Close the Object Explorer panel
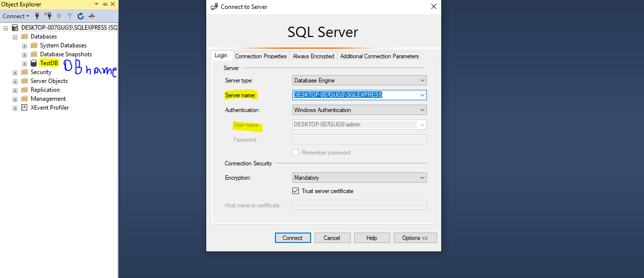The width and height of the screenshot is (644, 278). (x=113, y=4)
